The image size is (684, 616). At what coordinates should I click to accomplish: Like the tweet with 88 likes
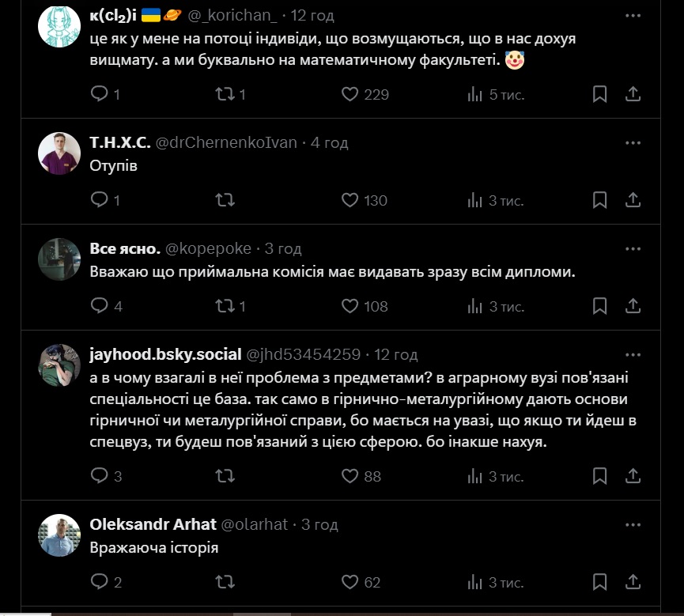(x=350, y=475)
